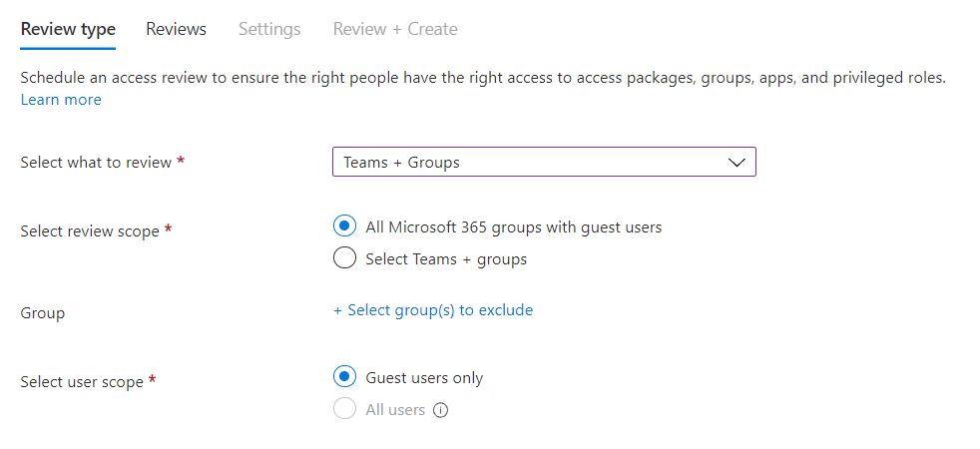Click the red asterisk after Select user scope

(x=152, y=380)
